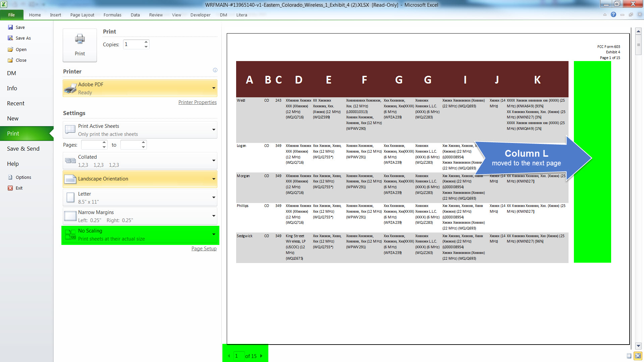Switch to the Review tab
This screenshot has width=644, height=362.
156,15
